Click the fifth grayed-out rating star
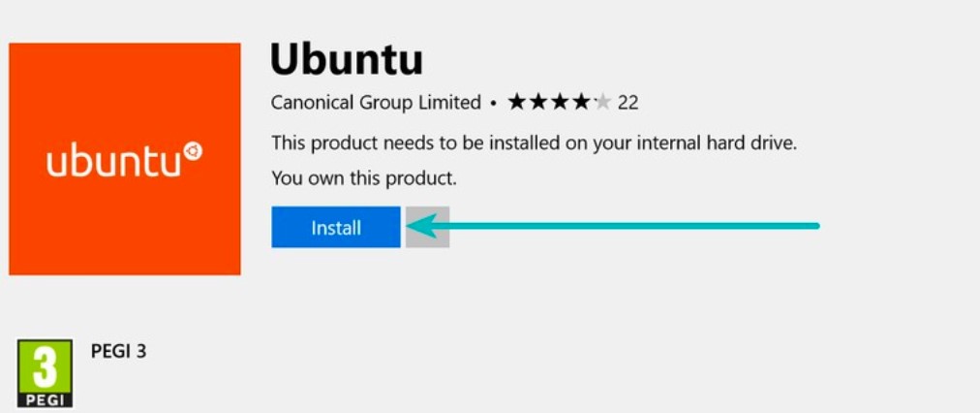This screenshot has height=413, width=980. 601,102
